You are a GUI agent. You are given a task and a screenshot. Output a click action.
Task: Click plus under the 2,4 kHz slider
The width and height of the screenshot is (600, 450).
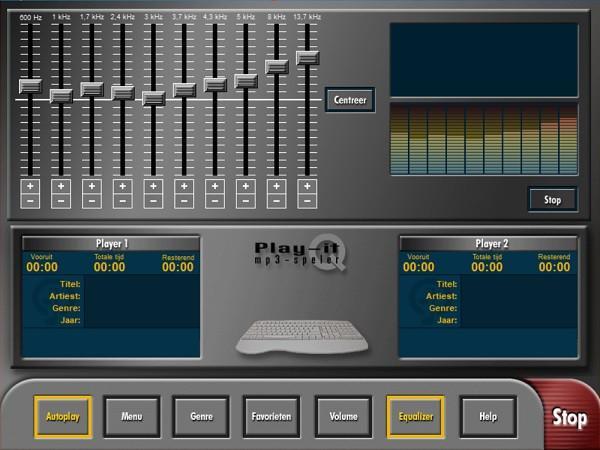coord(122,186)
